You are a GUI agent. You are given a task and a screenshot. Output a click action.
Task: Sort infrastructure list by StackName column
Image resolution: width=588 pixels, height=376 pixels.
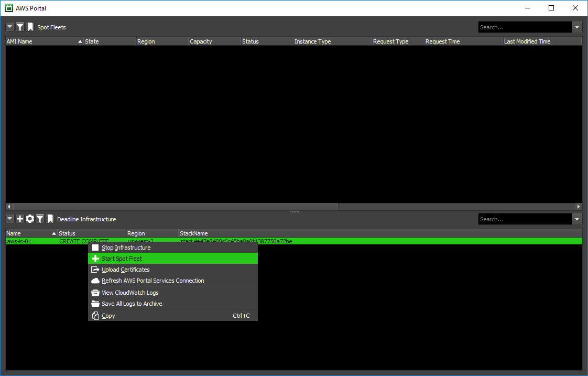(380, 233)
